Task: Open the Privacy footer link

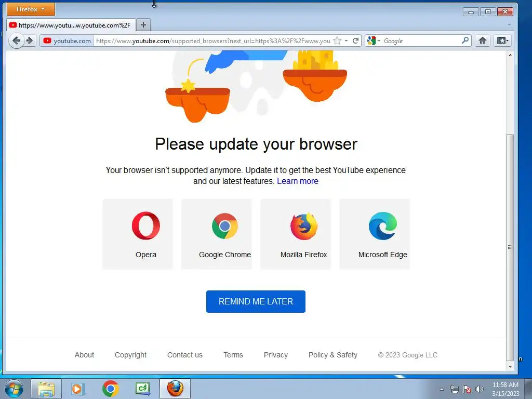Action: [276, 355]
